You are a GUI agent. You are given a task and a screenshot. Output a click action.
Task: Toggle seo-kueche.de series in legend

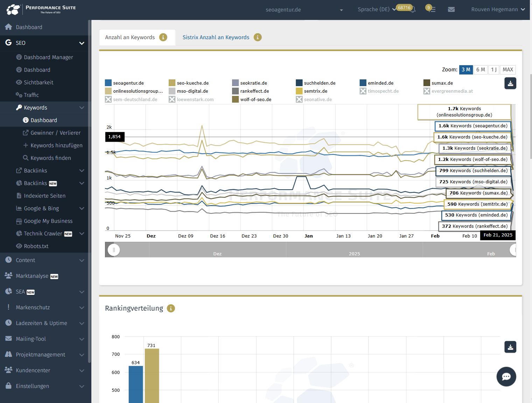(189, 83)
